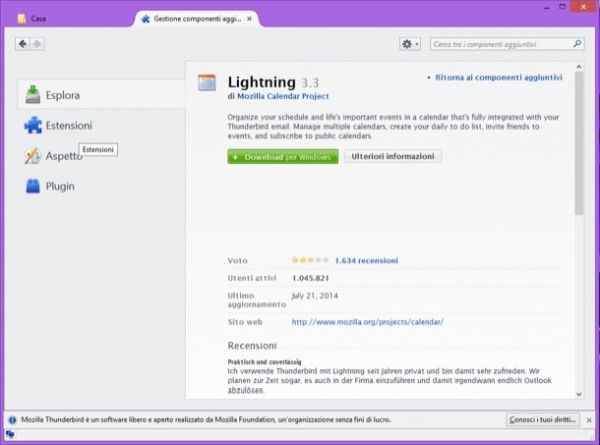Click in the add-ons search field

tap(500, 44)
